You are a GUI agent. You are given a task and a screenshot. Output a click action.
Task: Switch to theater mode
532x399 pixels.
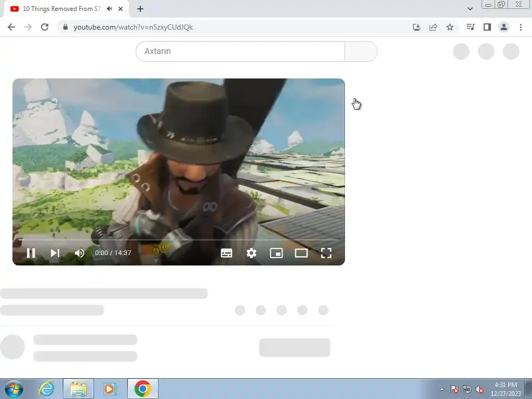[301, 253]
